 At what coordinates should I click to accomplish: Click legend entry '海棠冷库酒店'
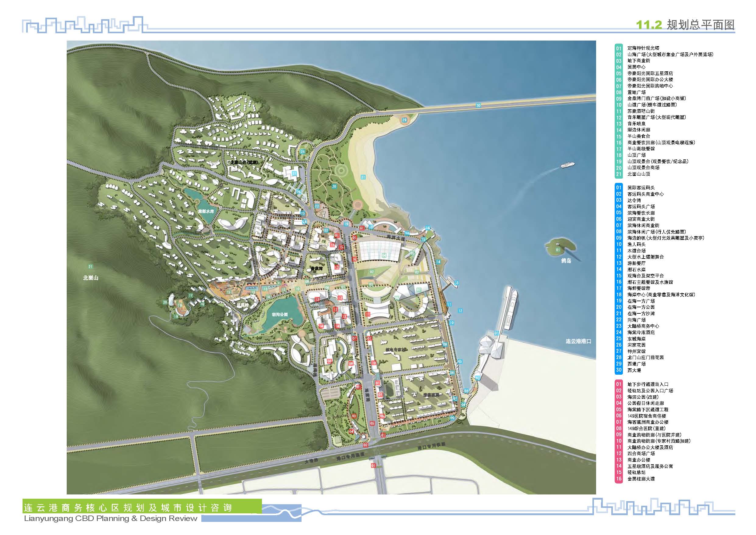point(641,332)
